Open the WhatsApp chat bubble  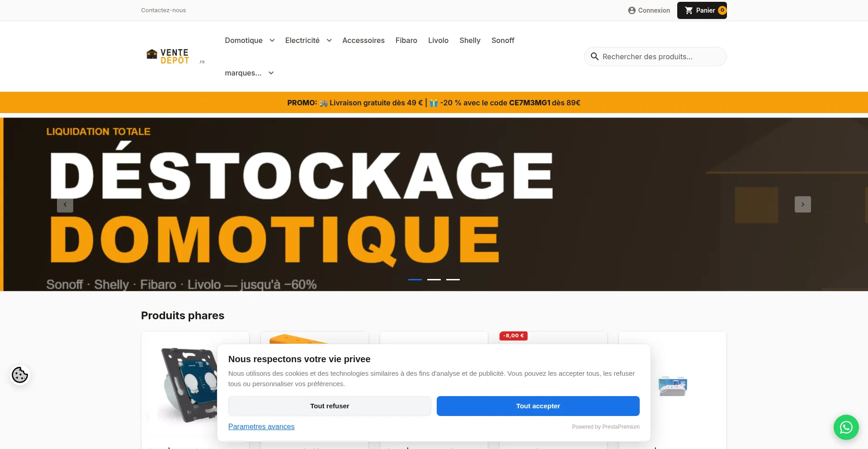846,427
